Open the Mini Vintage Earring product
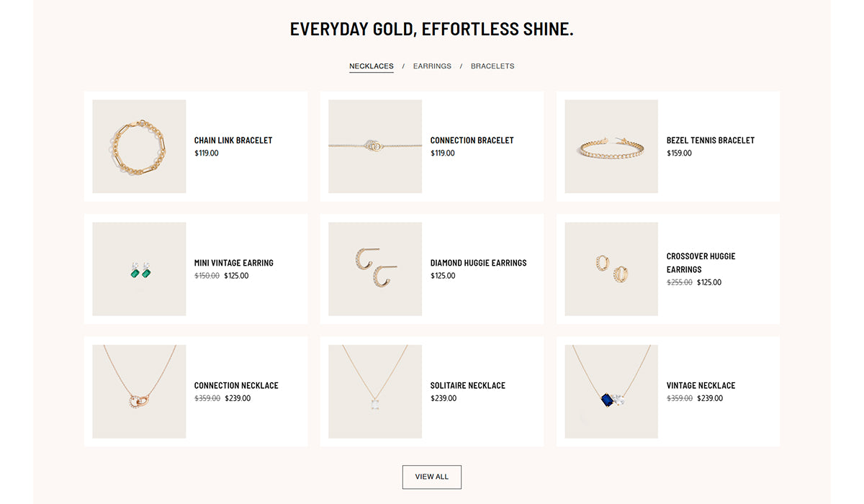This screenshot has width=864, height=504. pyautogui.click(x=233, y=263)
